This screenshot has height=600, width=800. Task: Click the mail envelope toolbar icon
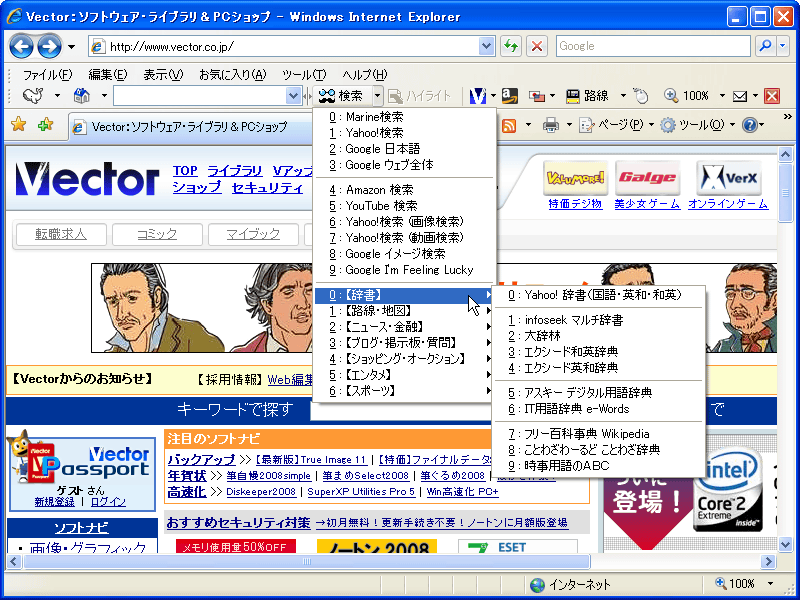[x=739, y=96]
